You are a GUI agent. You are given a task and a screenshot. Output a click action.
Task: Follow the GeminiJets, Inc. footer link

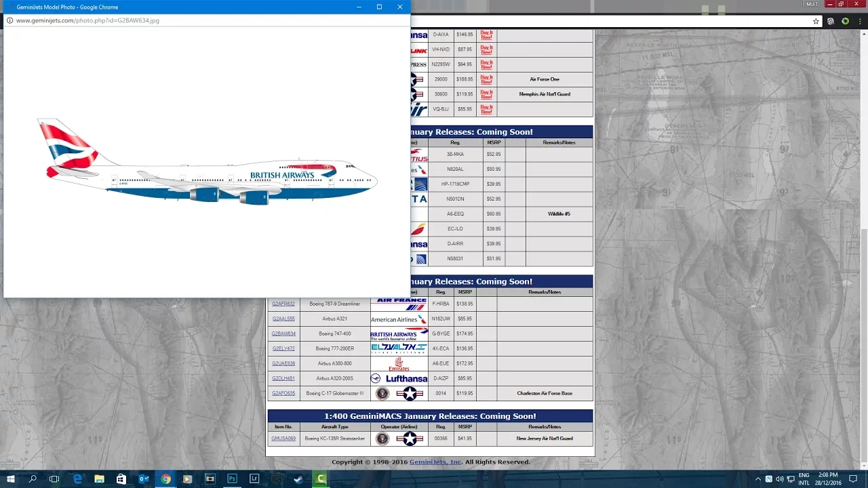[436, 462]
